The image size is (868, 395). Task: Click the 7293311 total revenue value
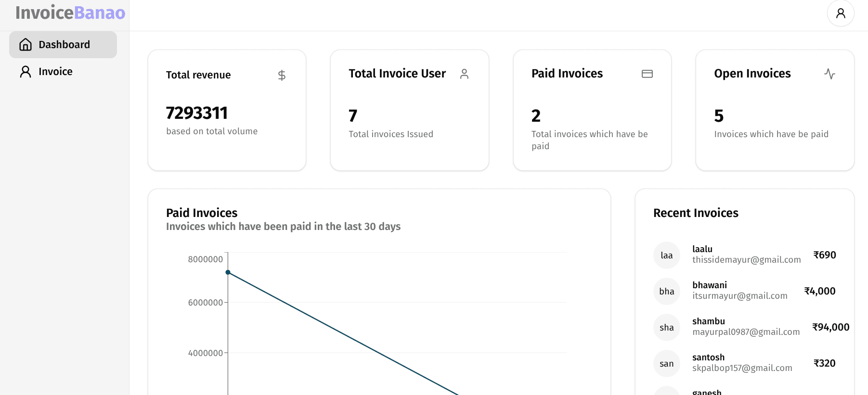pos(197,113)
